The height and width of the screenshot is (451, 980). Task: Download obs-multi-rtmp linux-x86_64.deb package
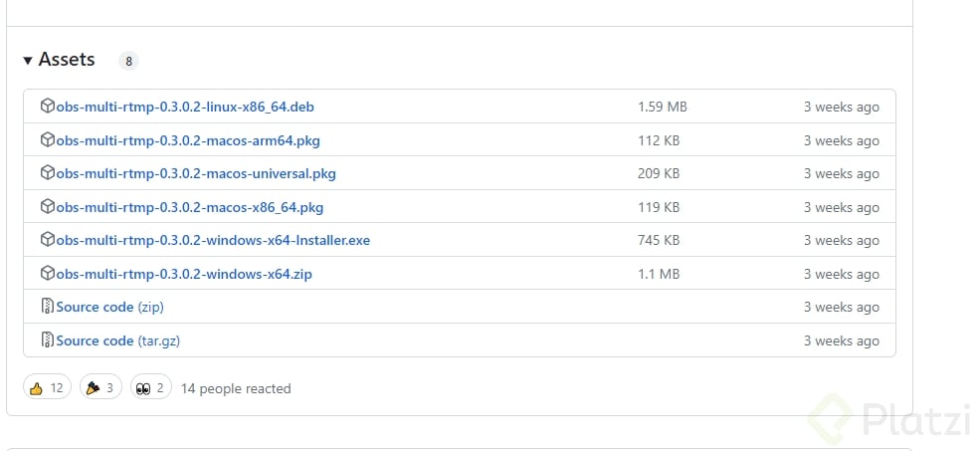[185, 107]
